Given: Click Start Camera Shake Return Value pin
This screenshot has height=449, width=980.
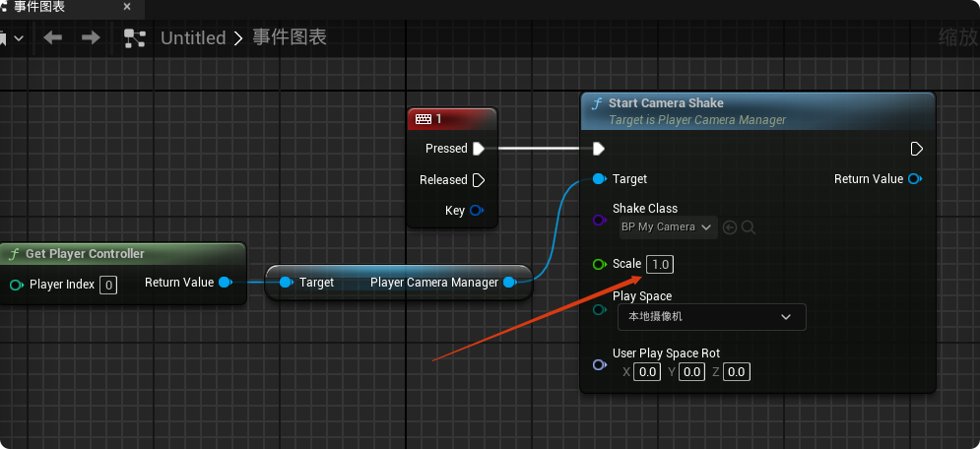Looking at the screenshot, I should [915, 179].
